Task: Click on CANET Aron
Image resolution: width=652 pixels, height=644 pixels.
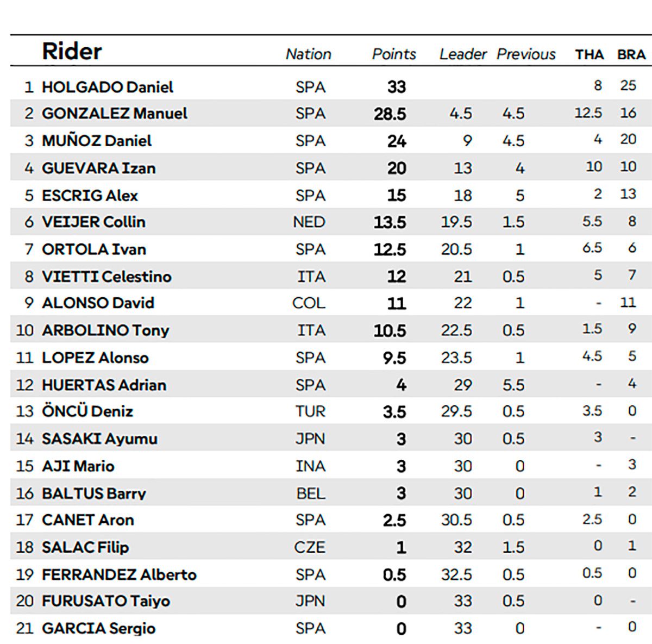Action: coord(88,520)
